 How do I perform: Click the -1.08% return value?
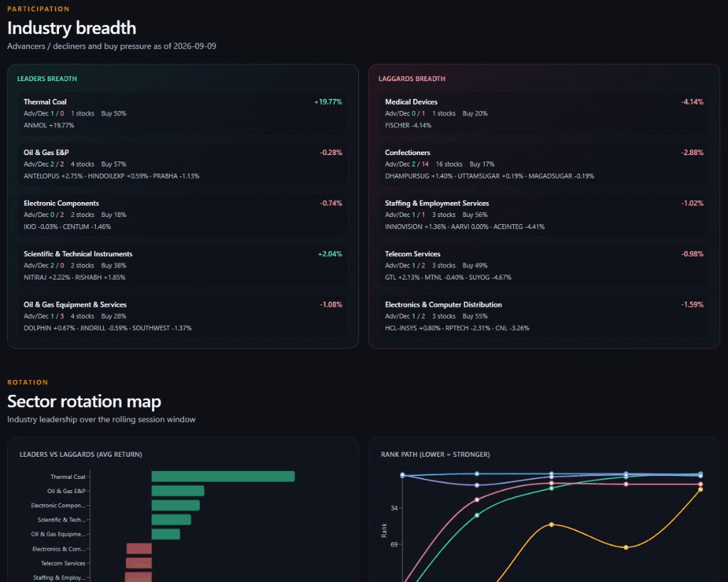pos(331,305)
